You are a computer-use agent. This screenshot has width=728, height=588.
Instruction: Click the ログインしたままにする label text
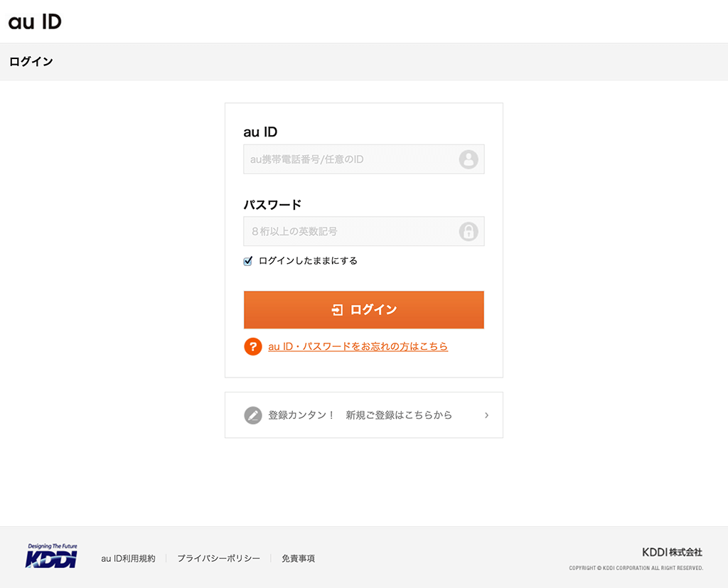tap(308, 260)
